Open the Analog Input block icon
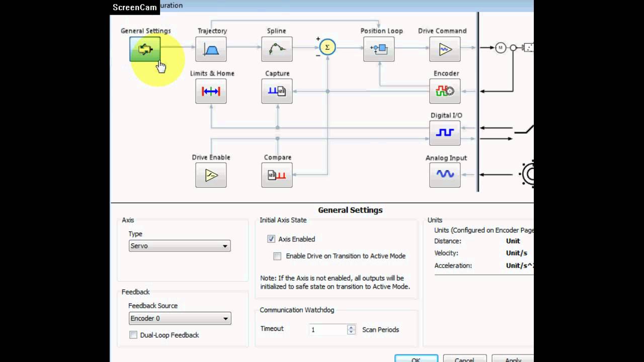Screen dimensions: 644x362 tap(445, 175)
